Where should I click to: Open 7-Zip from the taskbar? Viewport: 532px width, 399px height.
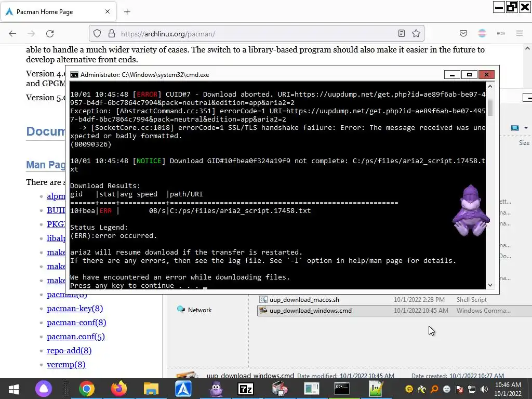point(246,389)
